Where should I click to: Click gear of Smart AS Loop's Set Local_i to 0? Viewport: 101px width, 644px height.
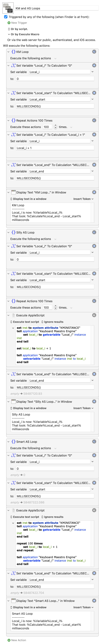(94, 455)
